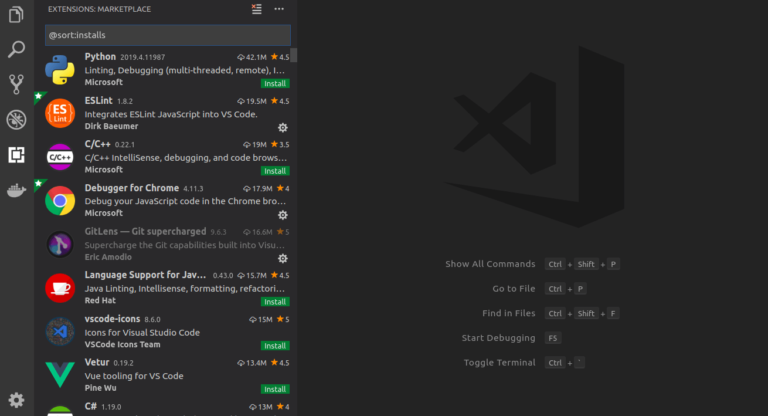Open the ESLint manage gear
The height and width of the screenshot is (416, 768).
pyautogui.click(x=283, y=128)
